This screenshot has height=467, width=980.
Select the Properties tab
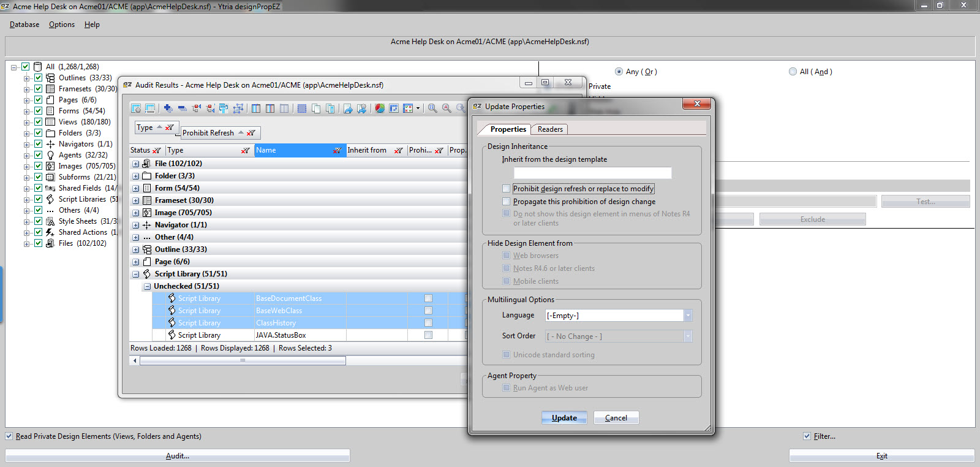click(508, 129)
